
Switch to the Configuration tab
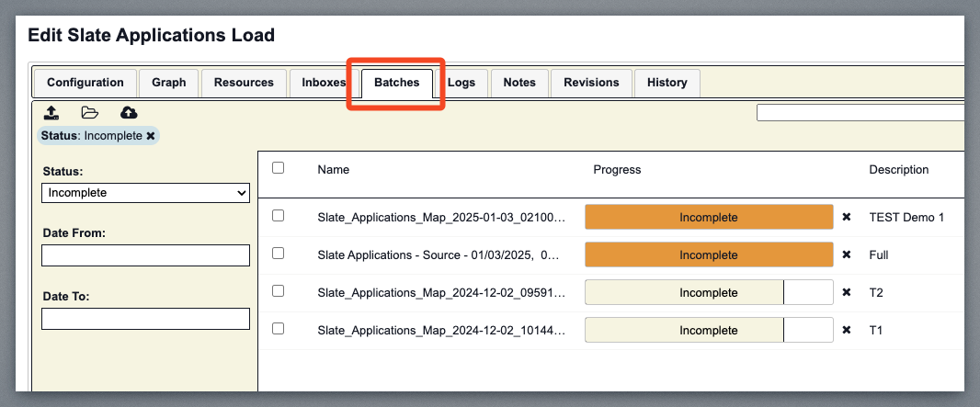tap(85, 83)
